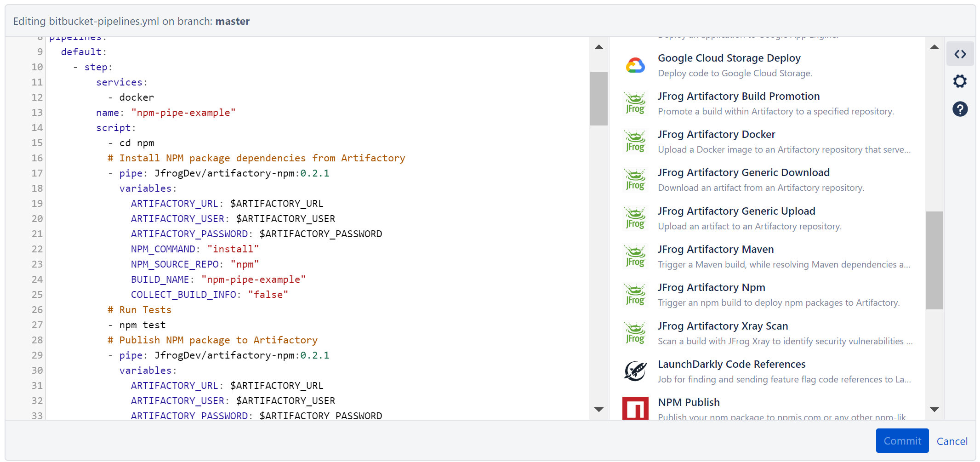Image resolution: width=980 pixels, height=462 pixels.
Task: Cancel editing bitbucket-pipelines.yml
Action: pyautogui.click(x=952, y=440)
